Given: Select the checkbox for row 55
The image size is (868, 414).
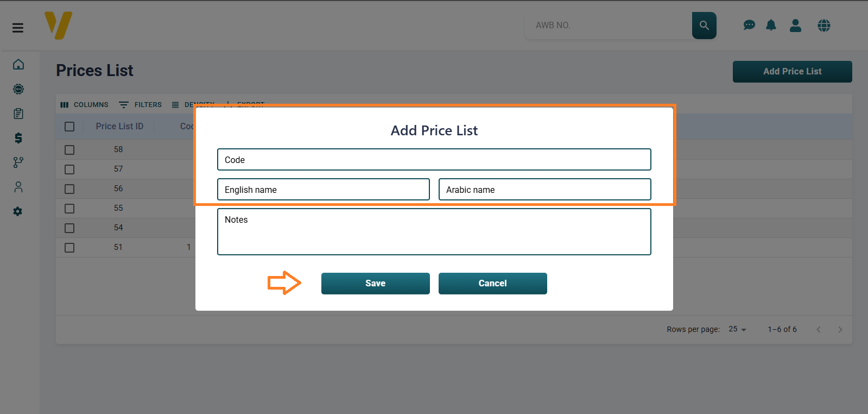Looking at the screenshot, I should pyautogui.click(x=69, y=209).
